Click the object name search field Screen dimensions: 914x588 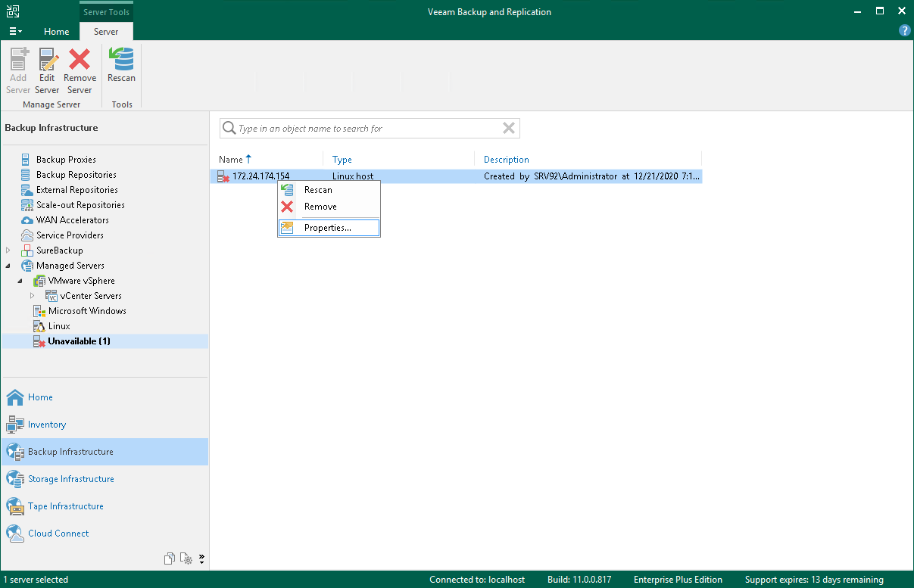[x=368, y=129]
